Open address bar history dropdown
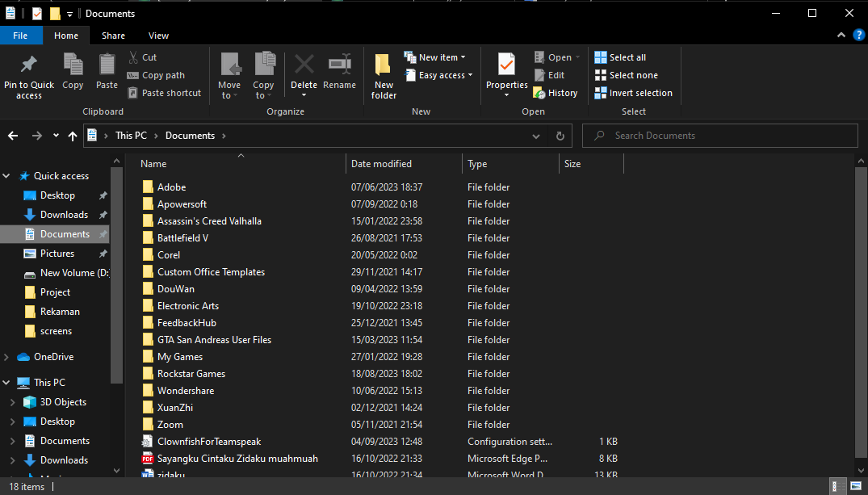The image size is (868, 495). coord(536,136)
